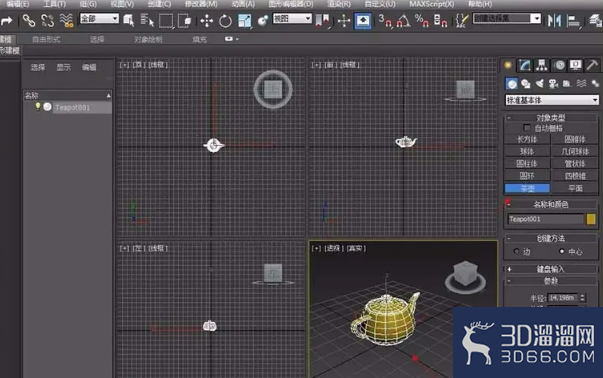Open the selection filter 全部 dropdown

(99, 18)
